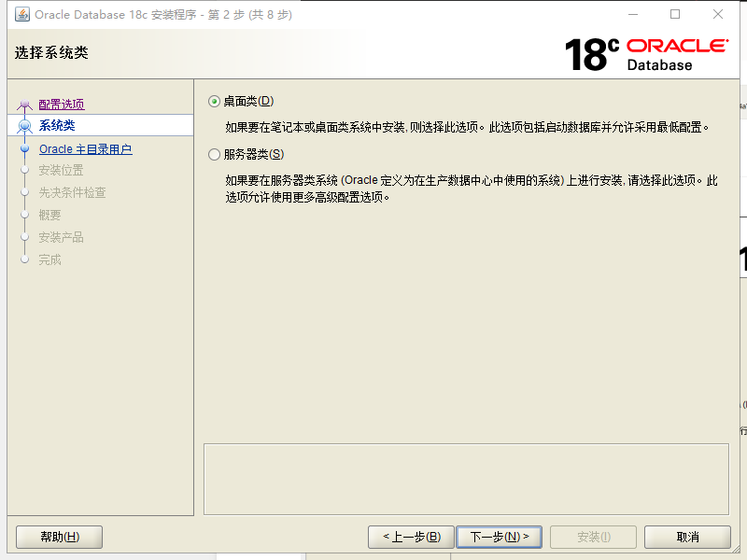Continue with 下一步(N) button
The height and width of the screenshot is (560, 747).
coord(499,537)
